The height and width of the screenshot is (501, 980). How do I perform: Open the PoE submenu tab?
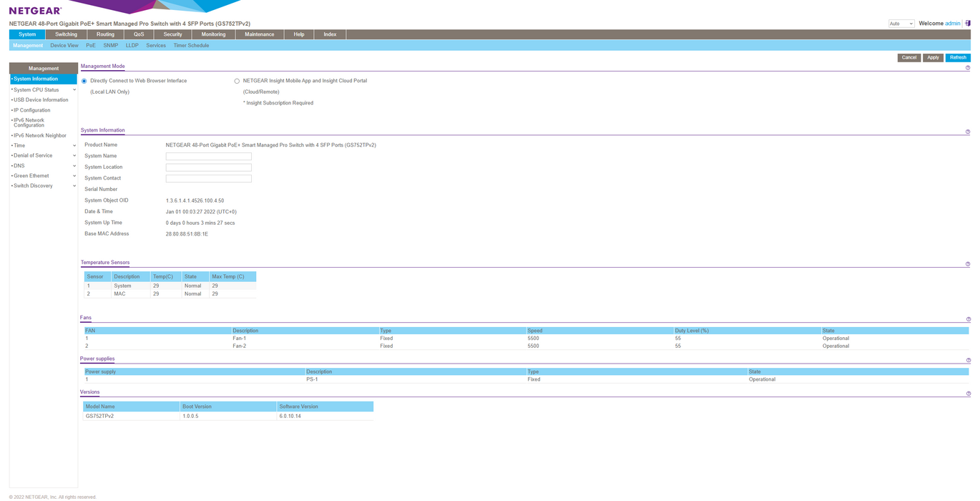pos(91,45)
